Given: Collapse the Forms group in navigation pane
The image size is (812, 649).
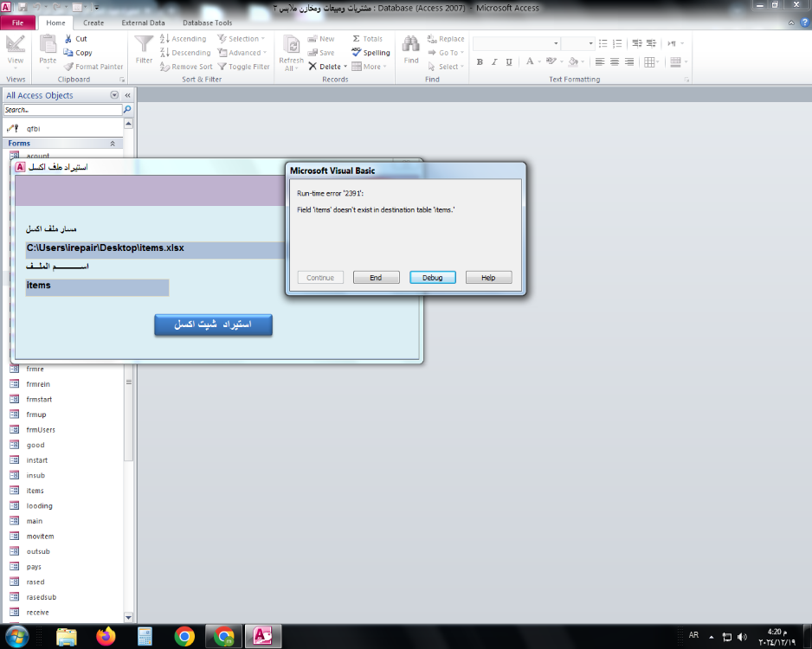Looking at the screenshot, I should pyautogui.click(x=113, y=144).
